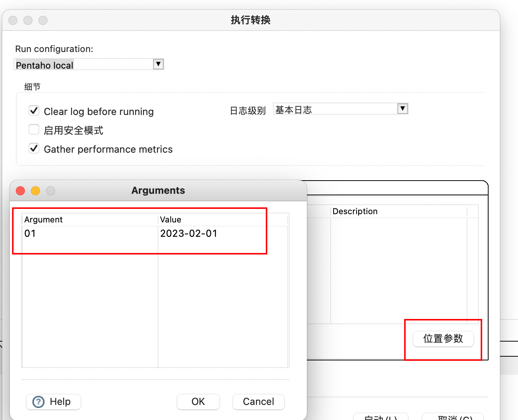This screenshot has width=518, height=420.
Task: Minimize Arguments dialog with yellow button
Action: 35,191
